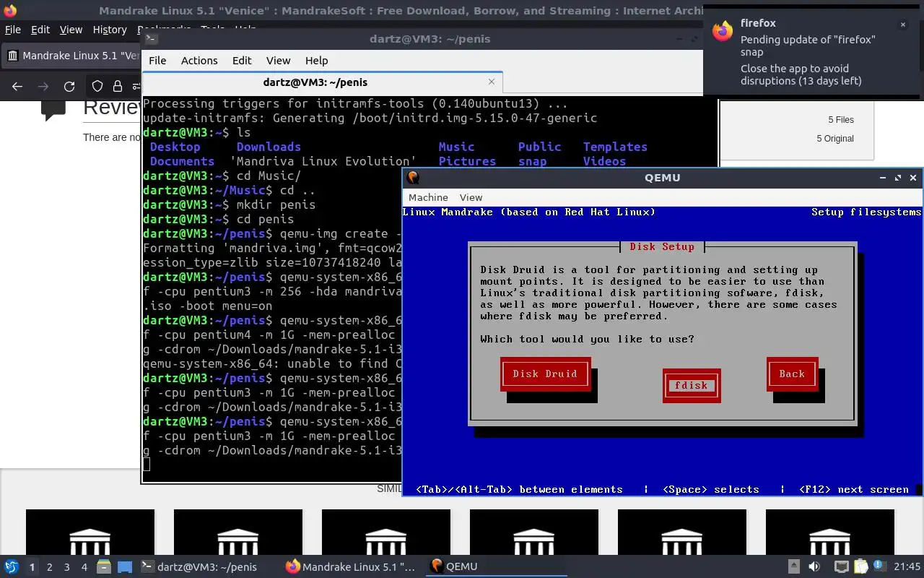This screenshot has width=924, height=578.
Task: Open the Firefox Edit menu
Action: [40, 30]
